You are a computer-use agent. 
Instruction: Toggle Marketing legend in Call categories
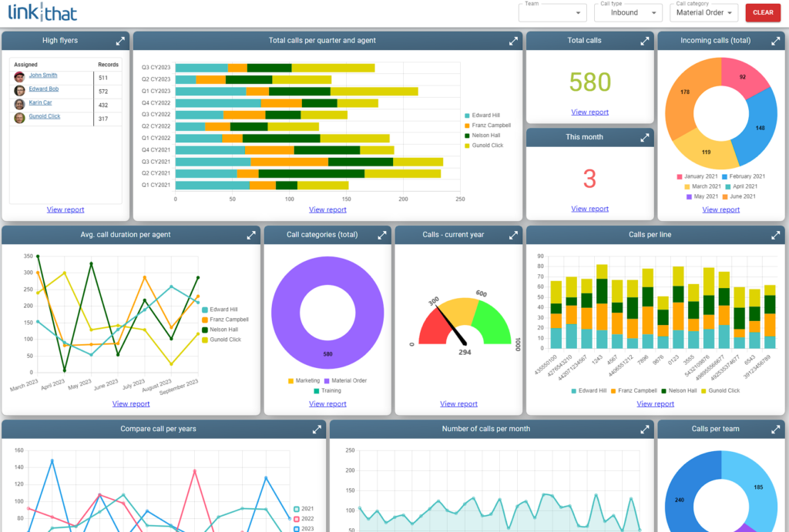(304, 380)
